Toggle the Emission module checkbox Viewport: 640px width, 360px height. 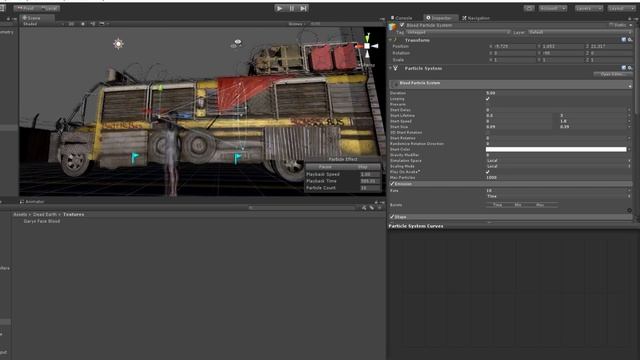[392, 184]
